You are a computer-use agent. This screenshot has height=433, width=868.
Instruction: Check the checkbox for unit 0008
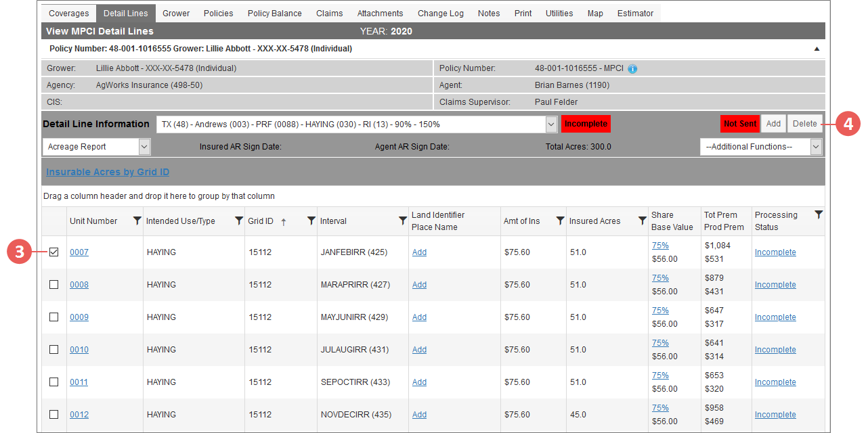pyautogui.click(x=54, y=285)
